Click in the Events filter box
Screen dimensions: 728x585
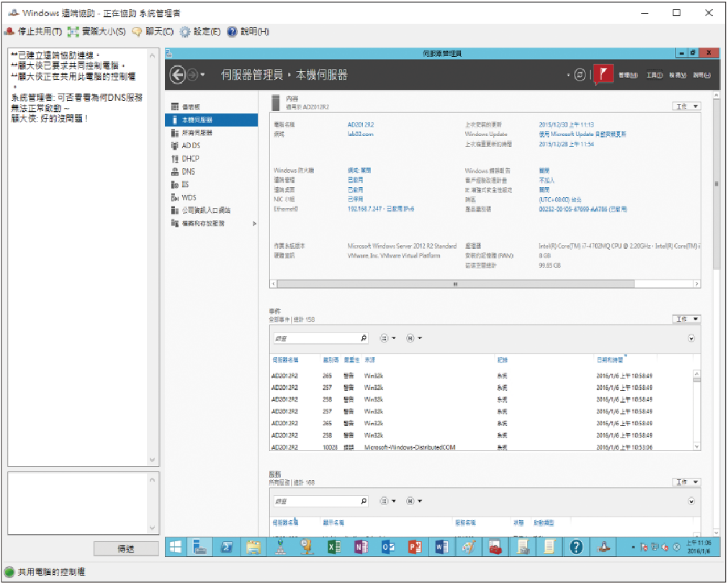click(x=317, y=338)
